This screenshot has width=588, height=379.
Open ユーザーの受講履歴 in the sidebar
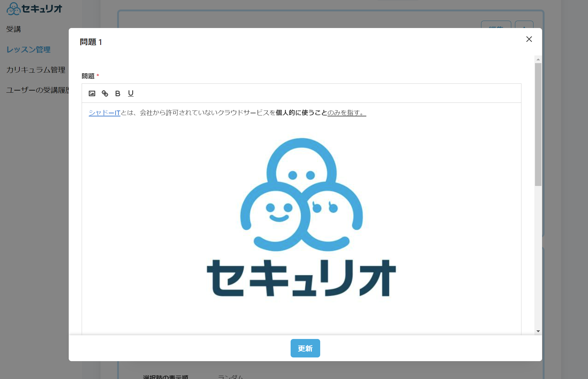point(38,90)
